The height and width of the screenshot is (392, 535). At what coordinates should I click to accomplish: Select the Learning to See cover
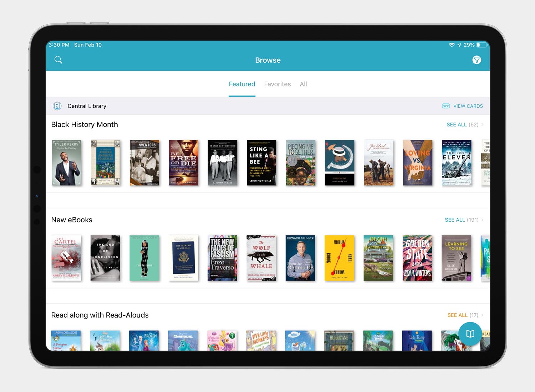pos(457,258)
